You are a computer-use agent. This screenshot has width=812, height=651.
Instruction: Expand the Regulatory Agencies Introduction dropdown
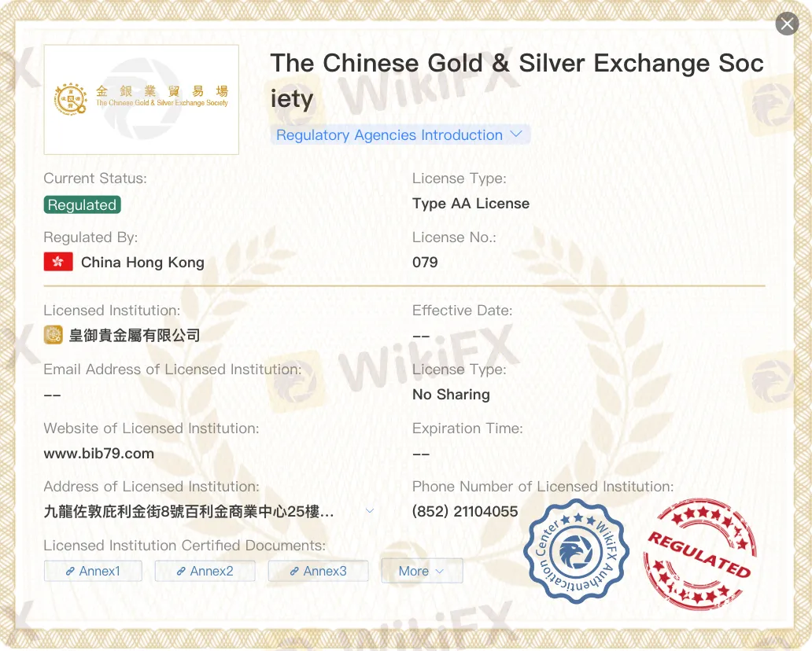click(x=517, y=134)
